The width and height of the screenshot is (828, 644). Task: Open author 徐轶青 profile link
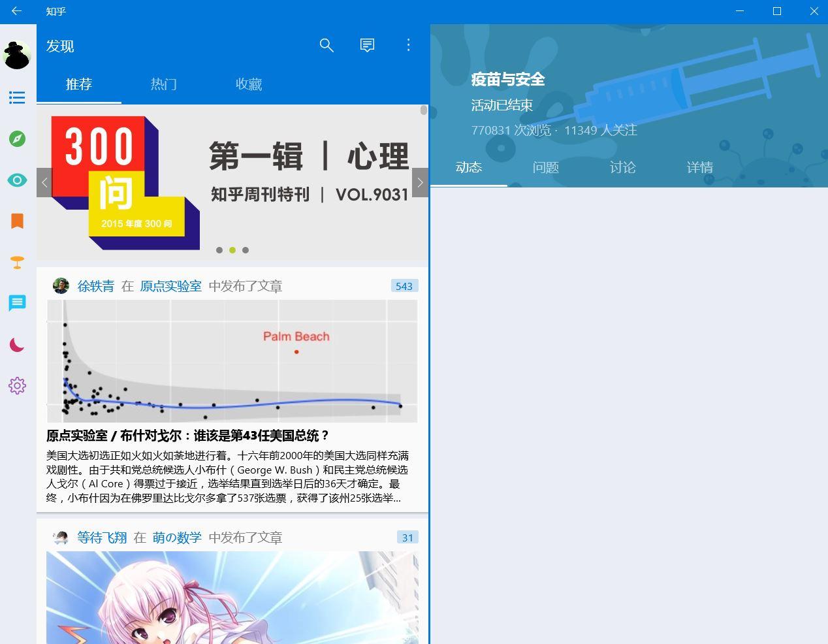click(96, 286)
